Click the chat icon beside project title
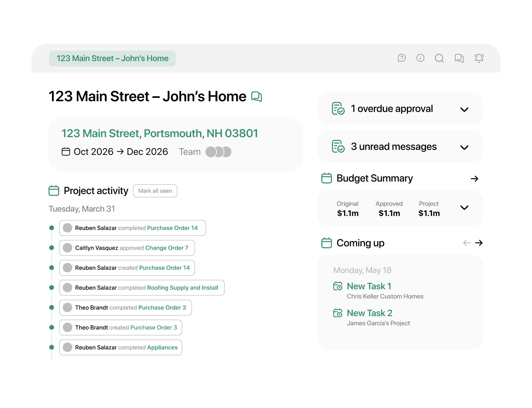The image size is (532, 408). [257, 97]
